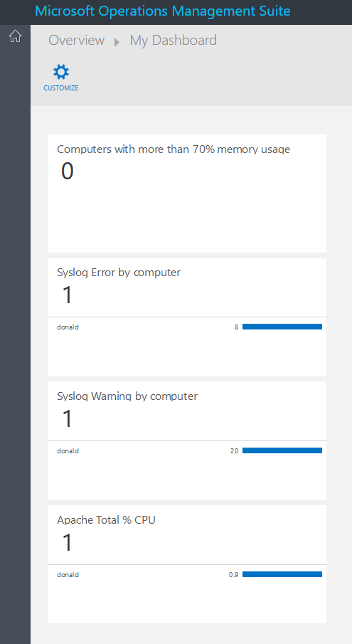This screenshot has height=644, width=352.
Task: Go back to Overview breadcrumb
Action: pyautogui.click(x=76, y=41)
